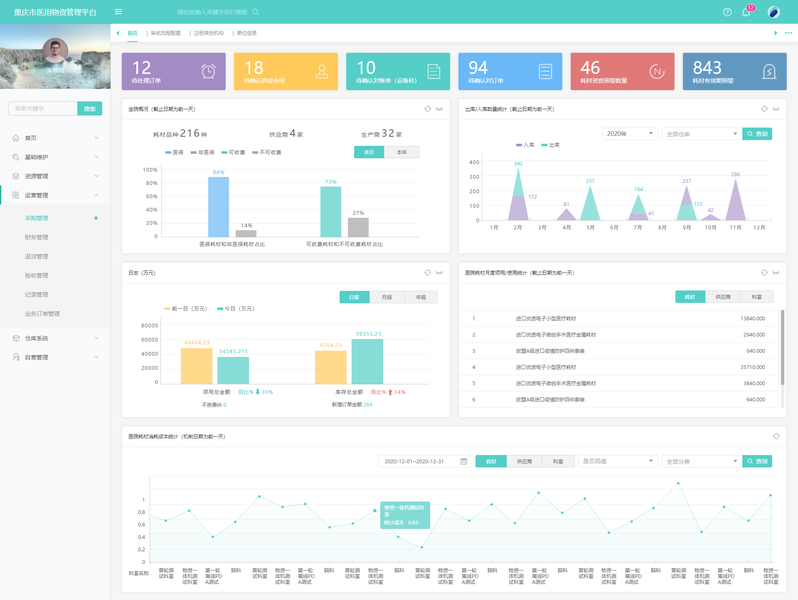Click the hamburger menu icon in header

pos(118,12)
